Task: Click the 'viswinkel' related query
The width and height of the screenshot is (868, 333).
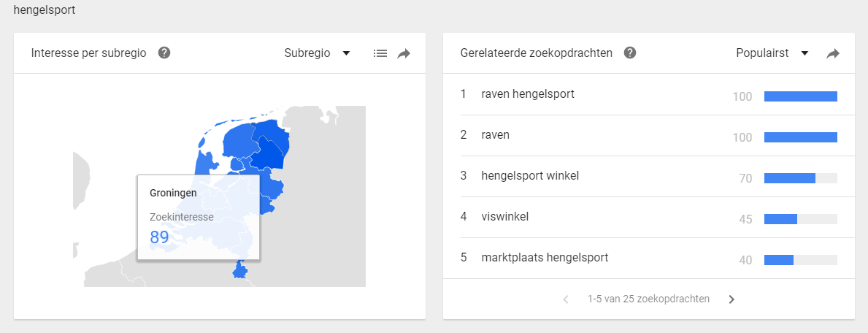Action: [x=504, y=217]
